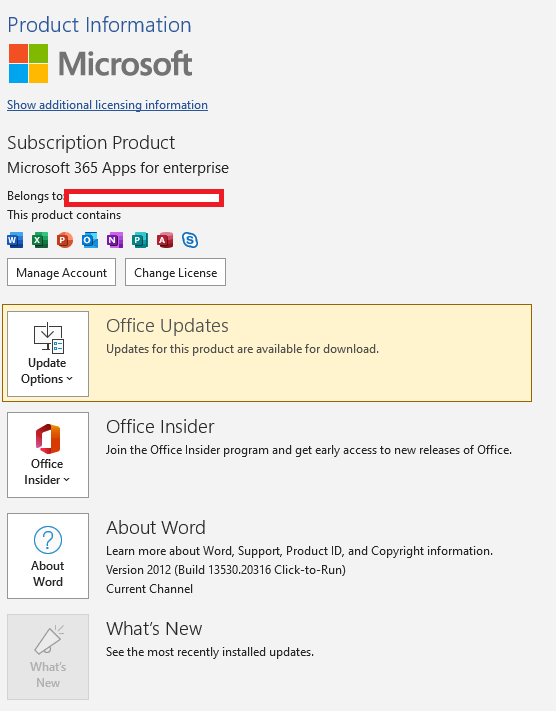
Task: Click 'Microsoft 365 Apps for enterprise' text
Action: coord(118,168)
